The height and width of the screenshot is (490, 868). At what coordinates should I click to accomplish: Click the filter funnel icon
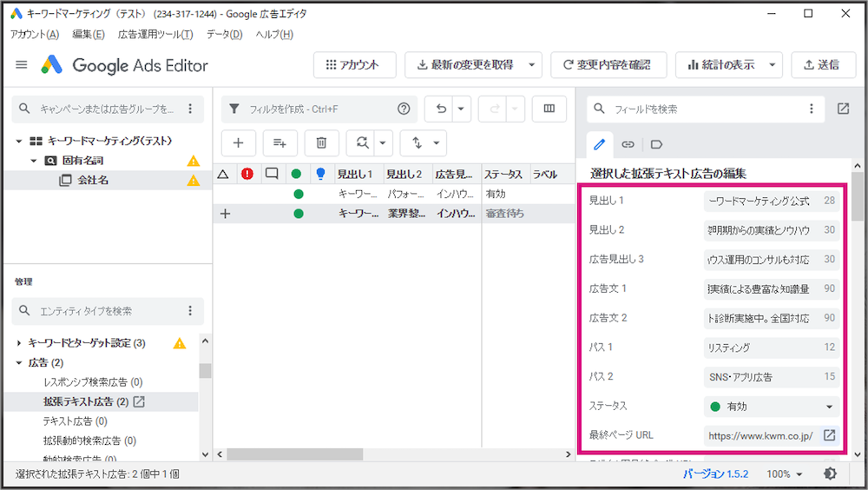click(234, 109)
